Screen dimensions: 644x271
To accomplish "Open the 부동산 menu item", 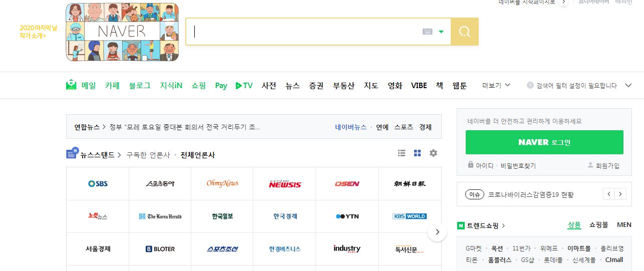I will click(x=344, y=86).
